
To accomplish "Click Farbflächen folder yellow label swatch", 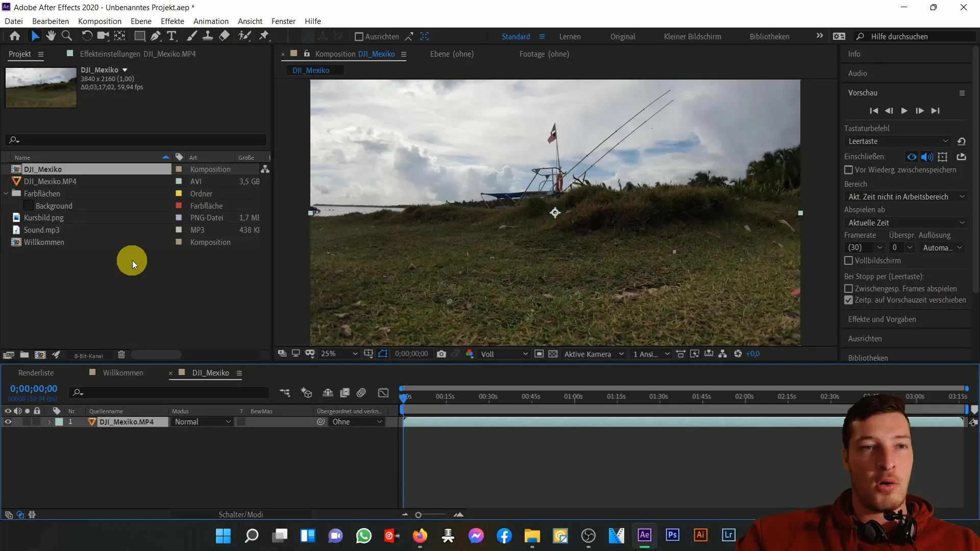I will [x=179, y=194].
